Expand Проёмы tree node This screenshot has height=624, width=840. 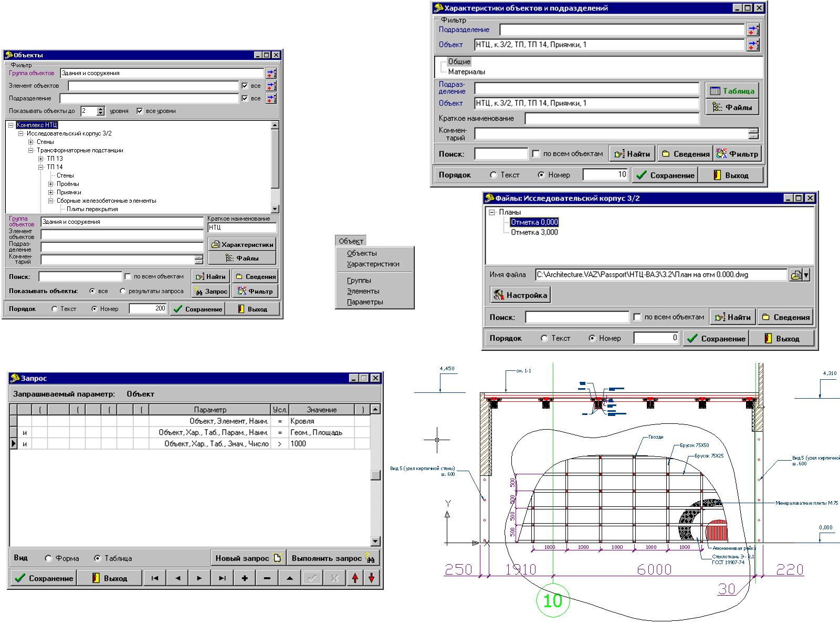pyautogui.click(x=51, y=184)
